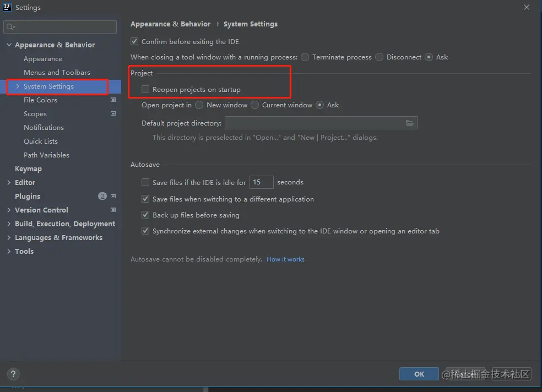Toggle Confirm before exiting the IDE

click(x=134, y=41)
